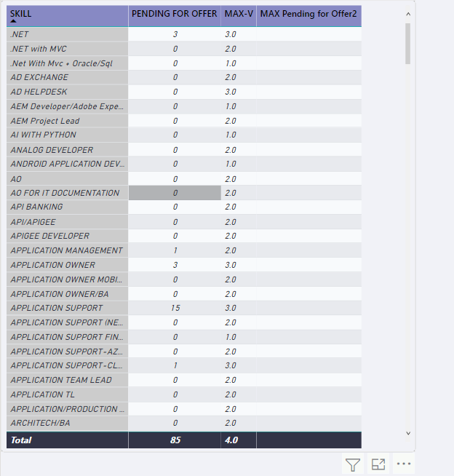Select the AD HELPDESK row
Viewport: 454px width, 476px height.
[184, 92]
